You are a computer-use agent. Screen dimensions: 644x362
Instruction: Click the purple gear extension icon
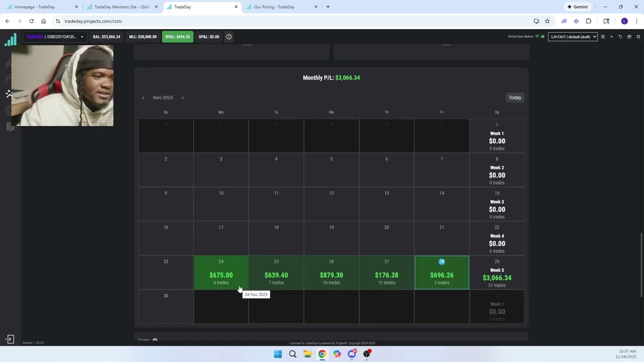tap(576, 21)
